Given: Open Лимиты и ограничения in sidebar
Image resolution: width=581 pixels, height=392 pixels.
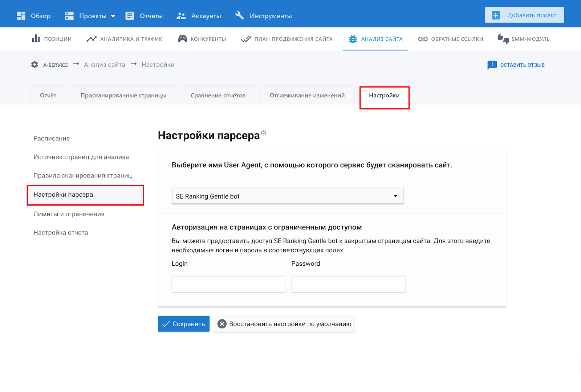Looking at the screenshot, I should click(69, 214).
